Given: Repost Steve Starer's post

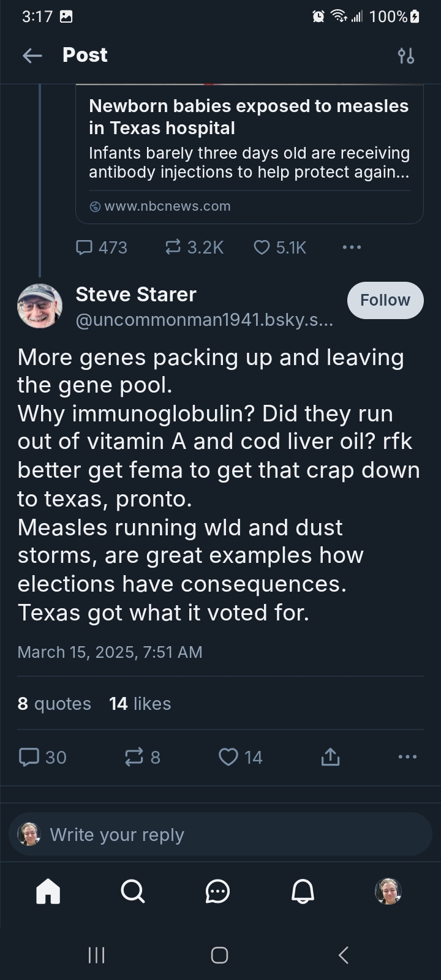Looking at the screenshot, I should click(134, 758).
